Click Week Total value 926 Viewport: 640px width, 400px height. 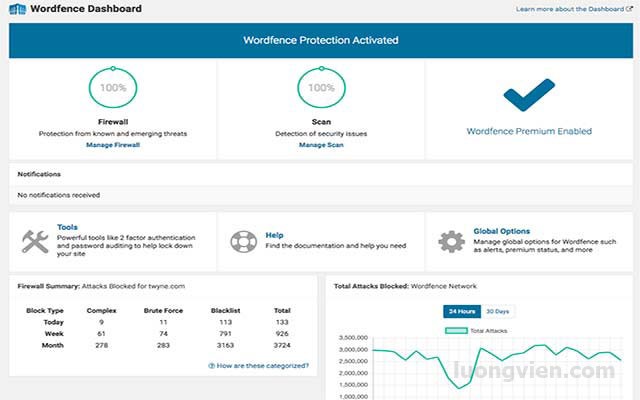[282, 333]
